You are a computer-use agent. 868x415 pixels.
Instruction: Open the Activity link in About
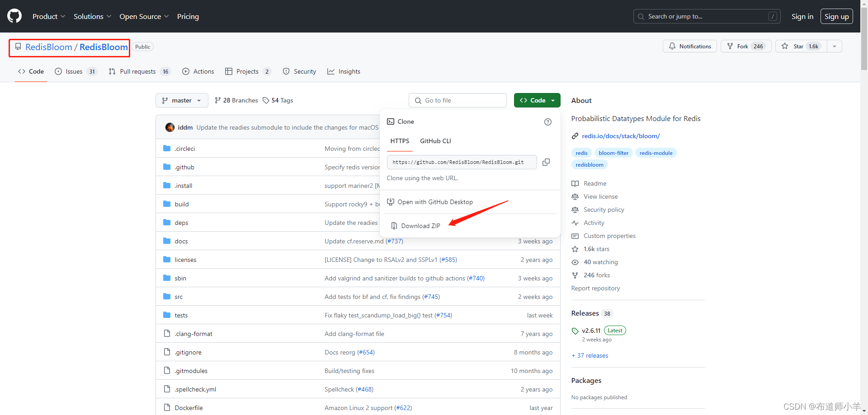[594, 223]
